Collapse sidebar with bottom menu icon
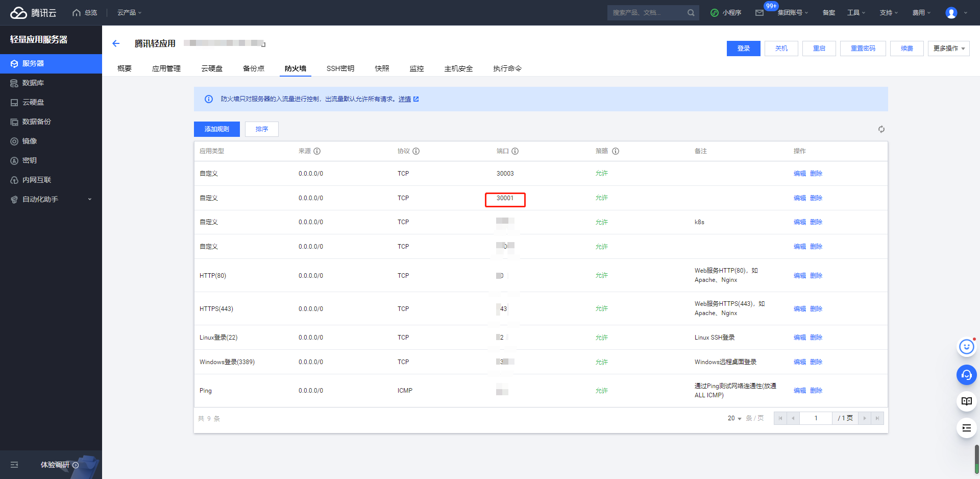Image resolution: width=980 pixels, height=479 pixels. click(x=14, y=465)
